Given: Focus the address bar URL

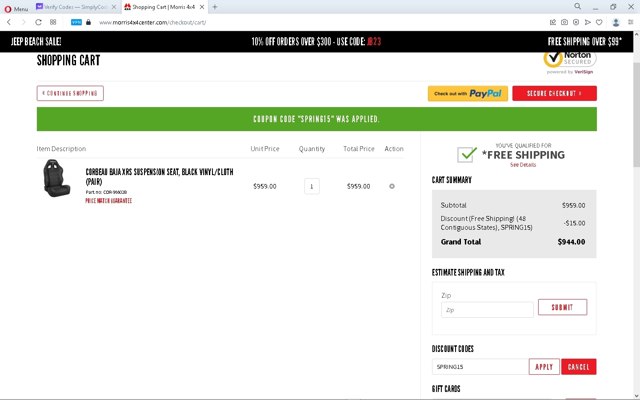Looking at the screenshot, I should 152,22.
